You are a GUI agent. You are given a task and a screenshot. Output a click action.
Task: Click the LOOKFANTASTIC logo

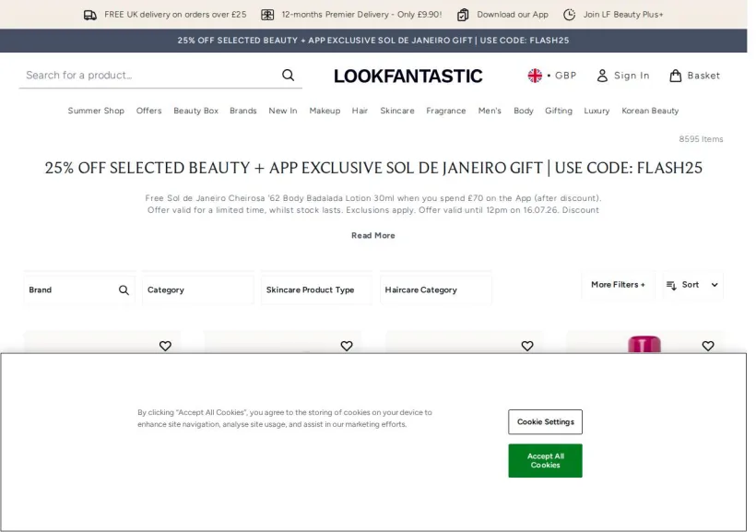[x=408, y=77]
